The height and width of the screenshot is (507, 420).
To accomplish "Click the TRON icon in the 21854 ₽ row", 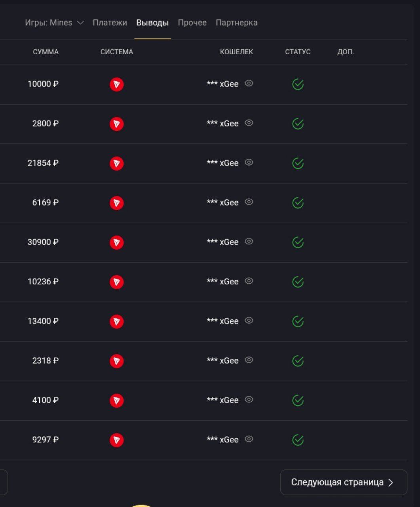I will pyautogui.click(x=116, y=163).
